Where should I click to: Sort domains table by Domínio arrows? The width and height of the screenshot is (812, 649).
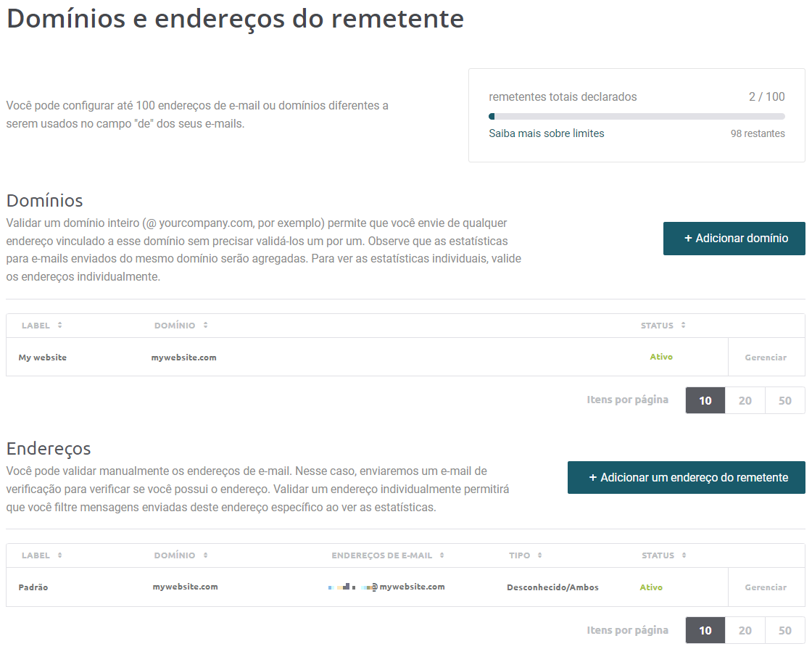tap(206, 326)
